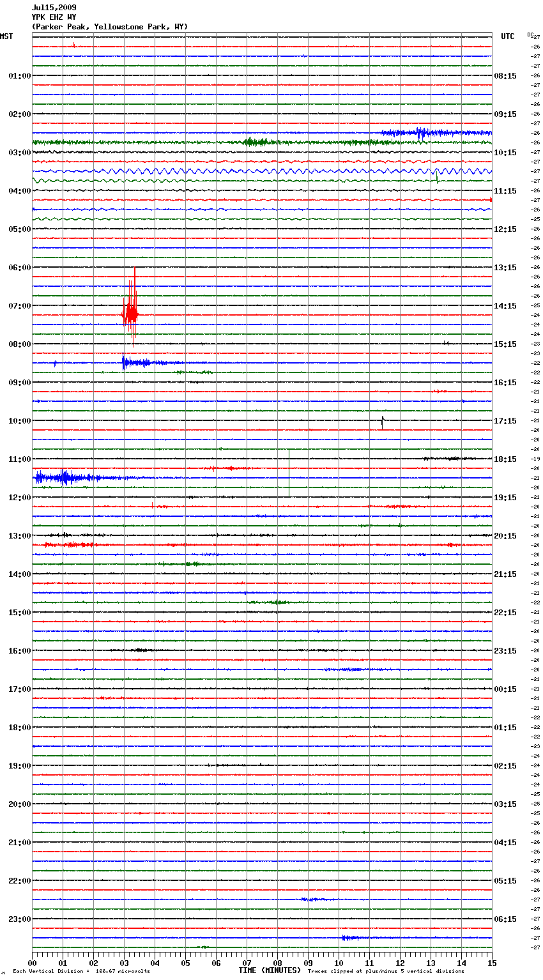Click the '10:00' MST time label
The image size is (543, 980).
coord(20,421)
